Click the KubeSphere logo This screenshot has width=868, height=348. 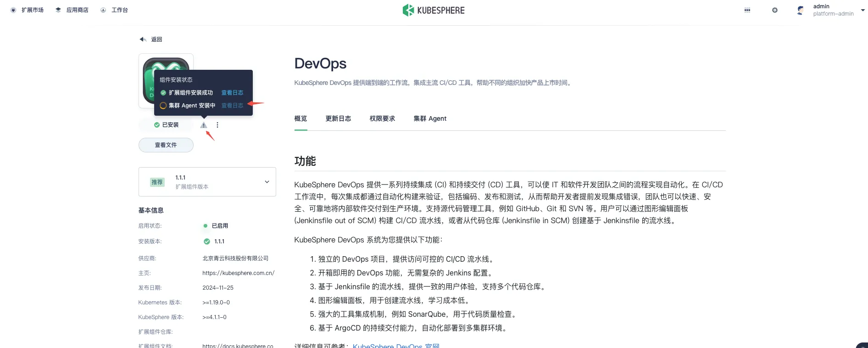pyautogui.click(x=434, y=10)
